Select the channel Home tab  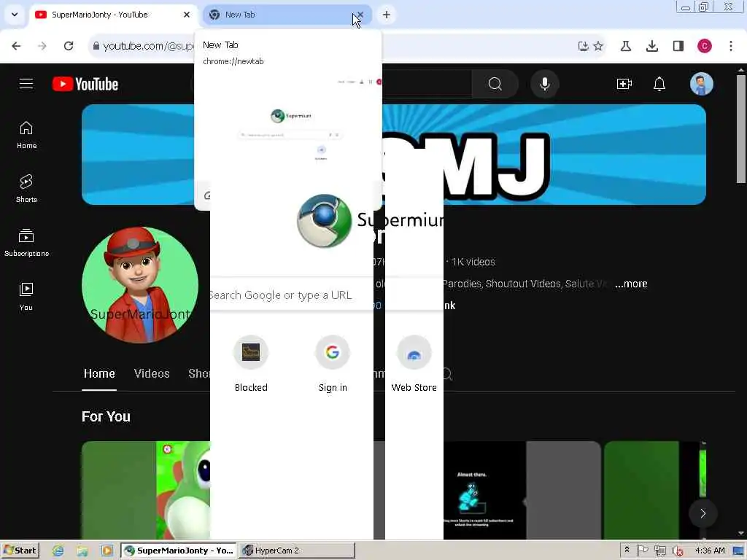click(x=99, y=373)
